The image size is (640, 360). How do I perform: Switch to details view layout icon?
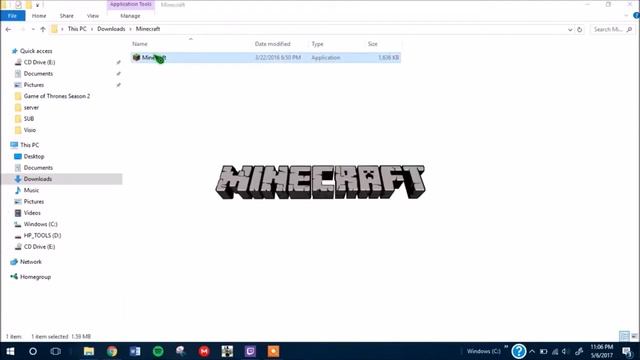coord(624,336)
